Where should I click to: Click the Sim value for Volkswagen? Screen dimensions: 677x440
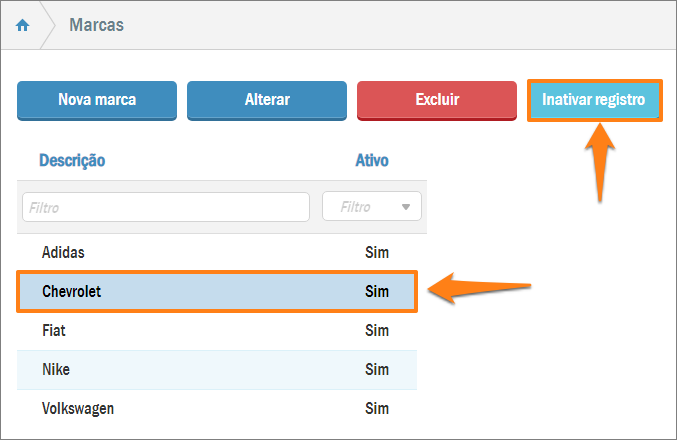click(377, 409)
